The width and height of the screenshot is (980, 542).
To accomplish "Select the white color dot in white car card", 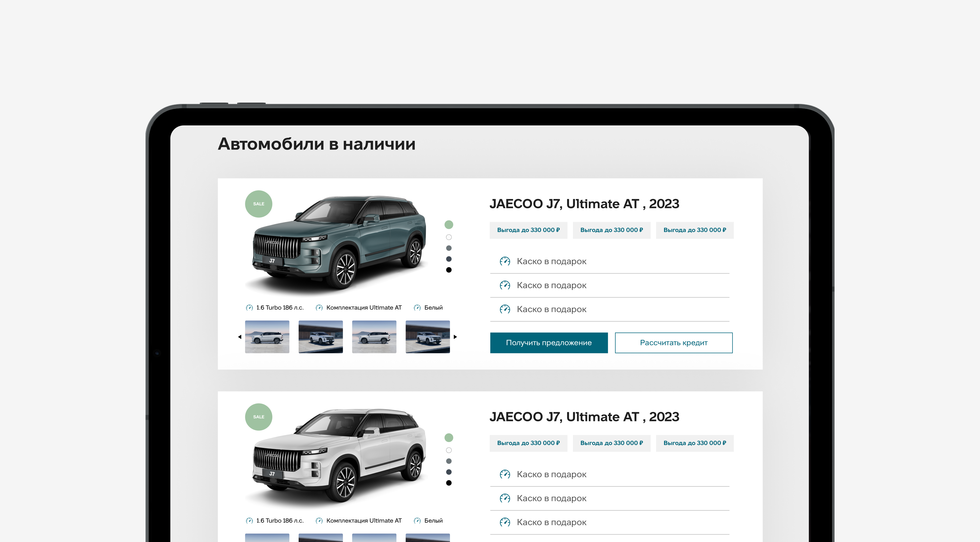I will tap(449, 450).
